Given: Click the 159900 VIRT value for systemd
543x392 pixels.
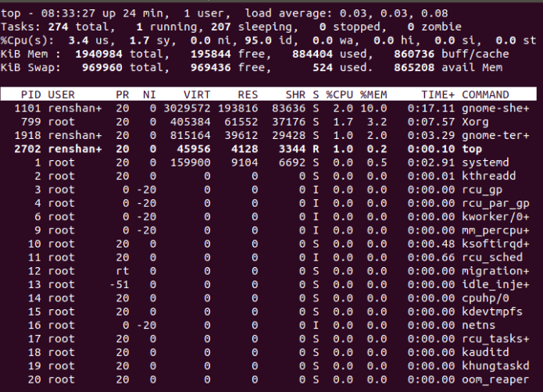Looking at the screenshot, I should 190,162.
